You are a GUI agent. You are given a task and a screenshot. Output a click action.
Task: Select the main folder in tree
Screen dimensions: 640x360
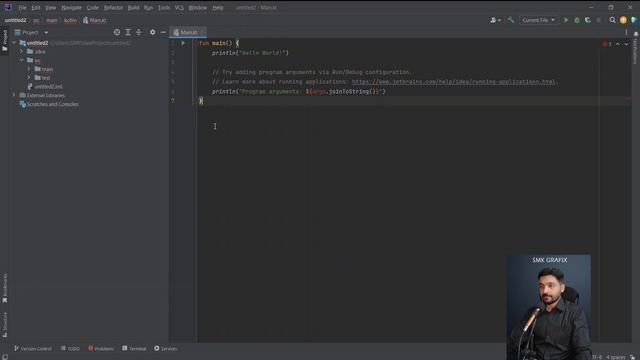pyautogui.click(x=44, y=69)
